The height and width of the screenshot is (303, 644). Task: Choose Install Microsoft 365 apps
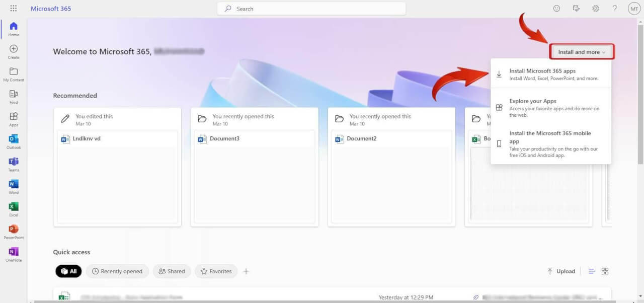(x=550, y=74)
